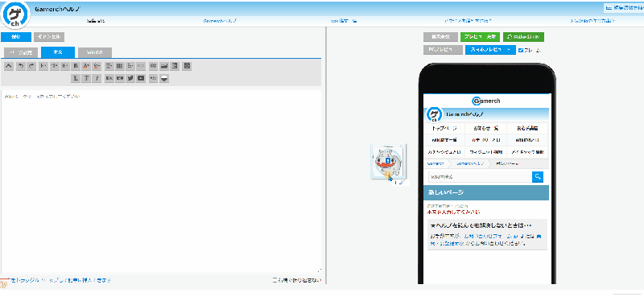
Task: Insert a link with the chain icon
Action: click(x=153, y=66)
